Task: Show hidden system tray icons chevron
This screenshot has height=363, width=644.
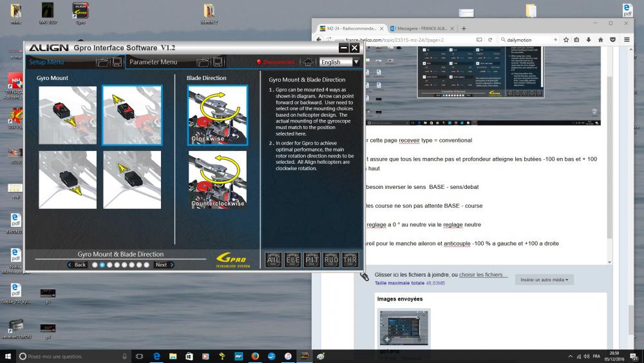Action: pos(570,357)
